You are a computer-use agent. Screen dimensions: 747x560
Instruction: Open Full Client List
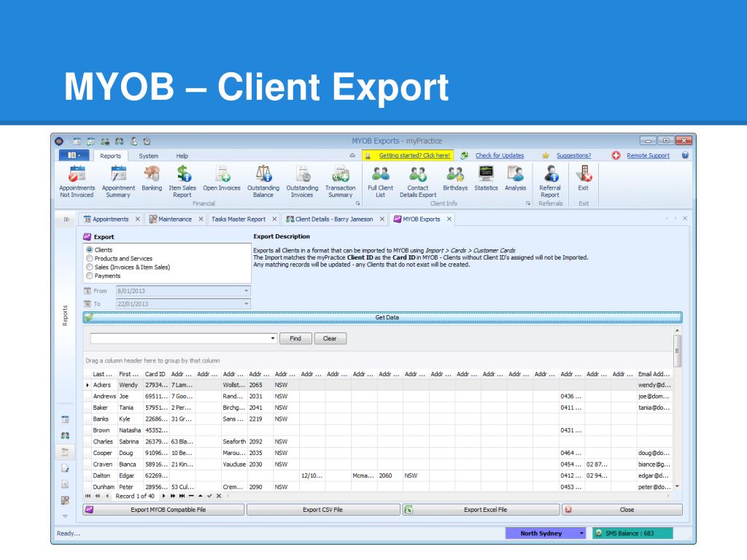[380, 182]
